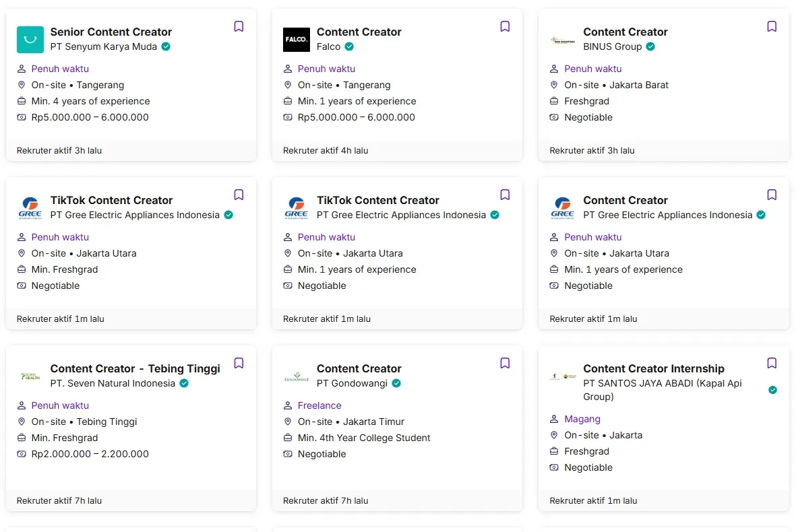Click the PT Senyum Karya Muda logo
Viewport: 796px width, 532px height.
[30, 40]
